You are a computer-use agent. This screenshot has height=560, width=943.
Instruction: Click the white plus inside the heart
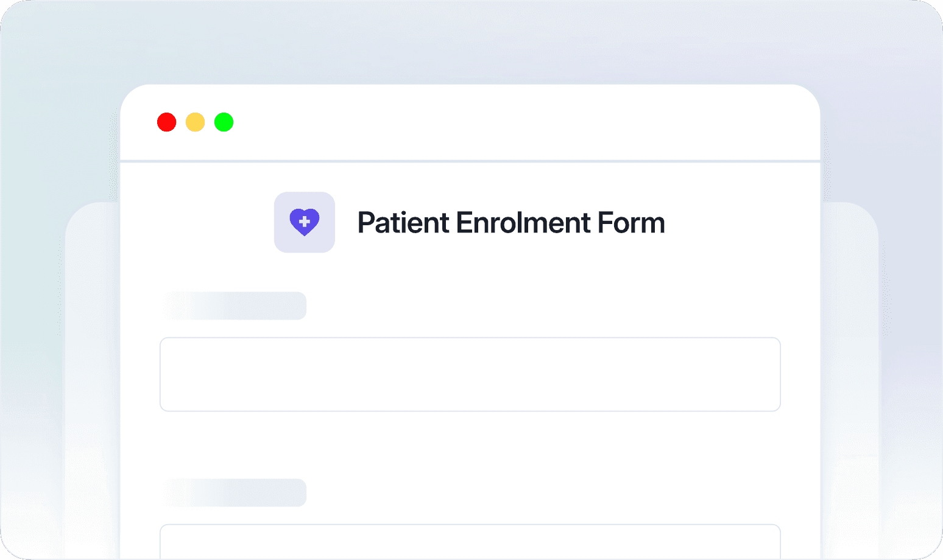pos(305,222)
